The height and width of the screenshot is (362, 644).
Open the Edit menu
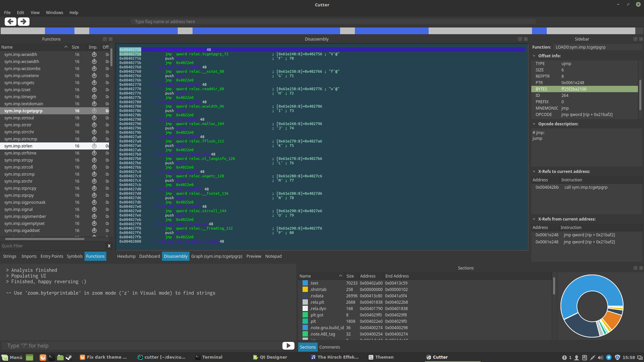pos(20,13)
